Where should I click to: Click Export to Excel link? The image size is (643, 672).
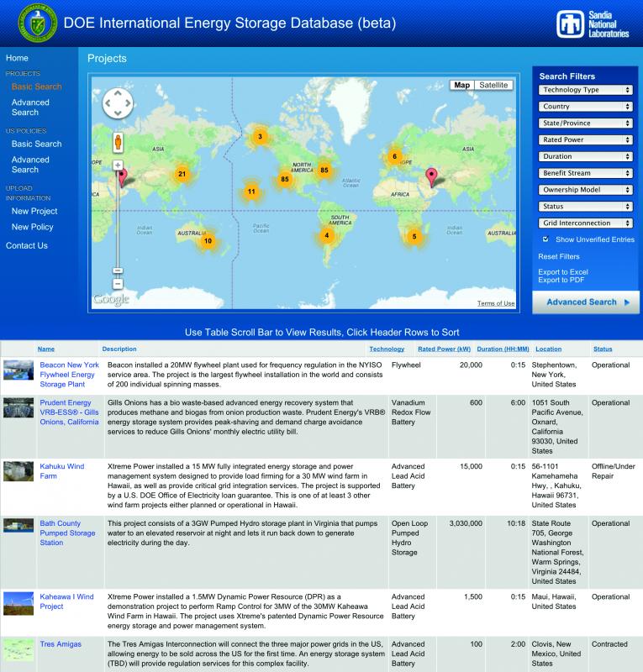[x=563, y=272]
